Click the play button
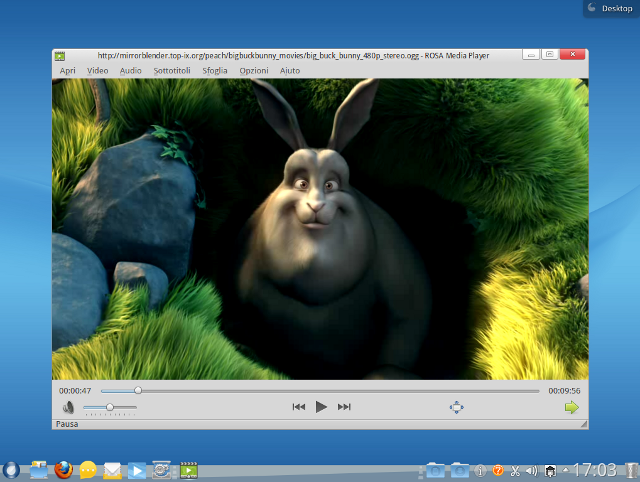Viewport: 640px width, 482px height. tap(321, 407)
